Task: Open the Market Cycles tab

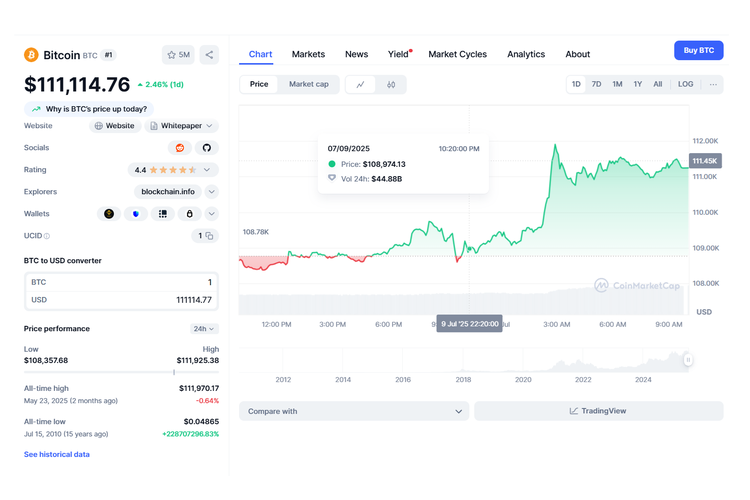Action: point(458,54)
